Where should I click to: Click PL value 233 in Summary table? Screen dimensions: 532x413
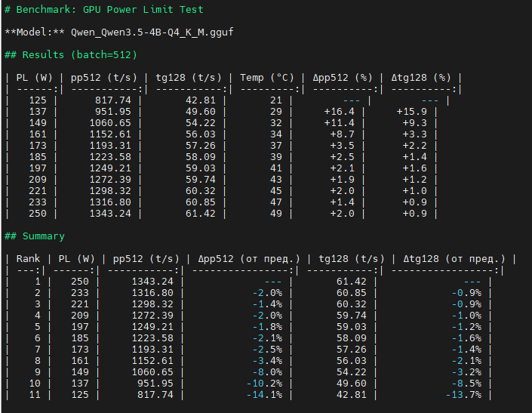(x=80, y=293)
